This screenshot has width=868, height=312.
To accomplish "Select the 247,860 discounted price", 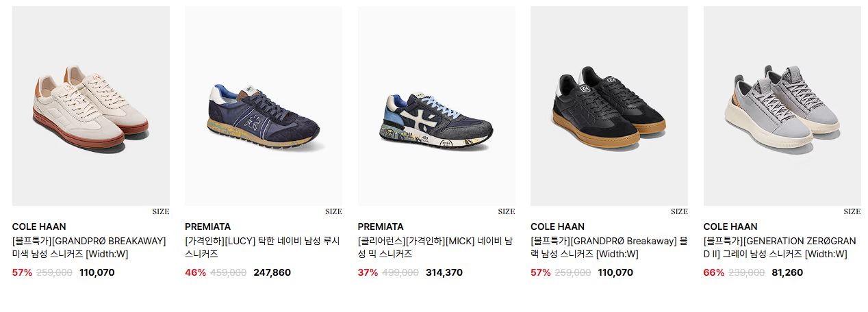I will [x=272, y=272].
